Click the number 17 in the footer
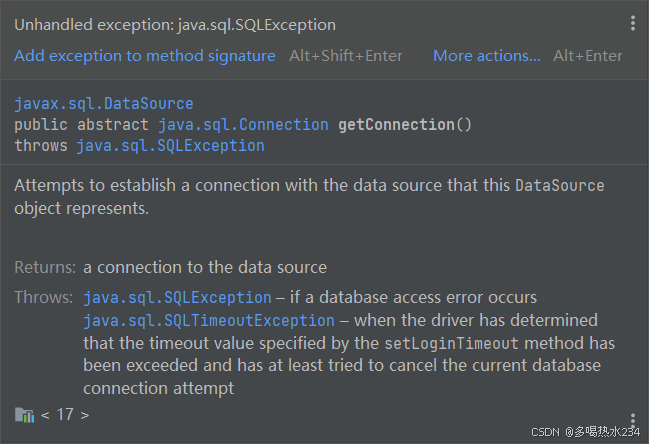This screenshot has width=649, height=444. point(65,414)
